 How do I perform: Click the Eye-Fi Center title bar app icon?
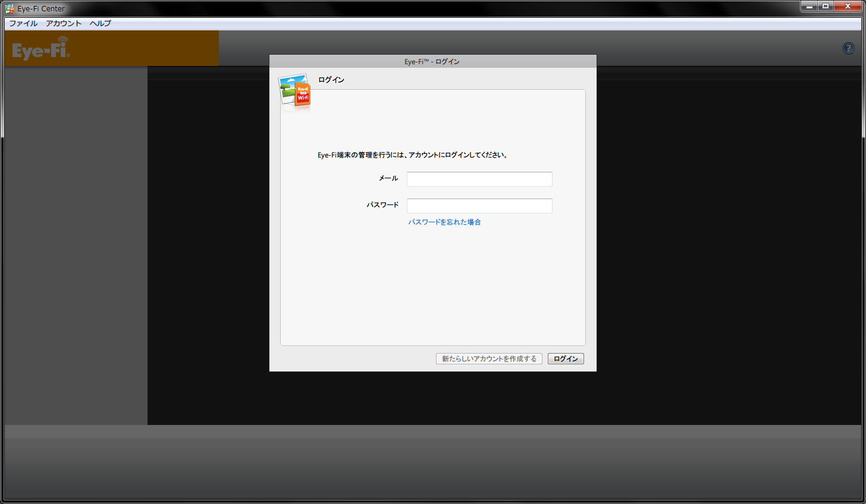tap(10, 8)
